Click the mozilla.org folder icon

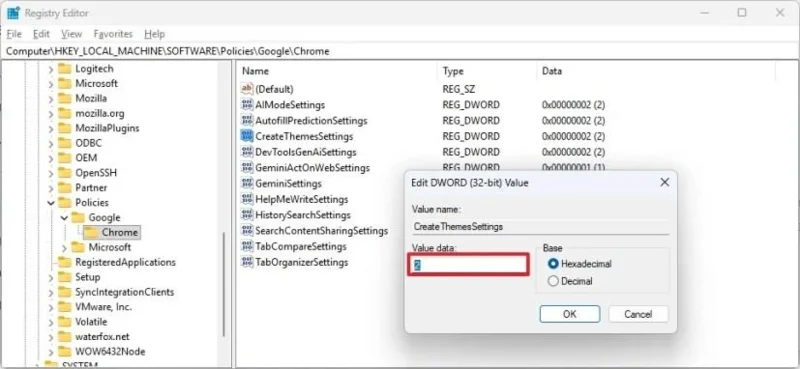click(64, 113)
